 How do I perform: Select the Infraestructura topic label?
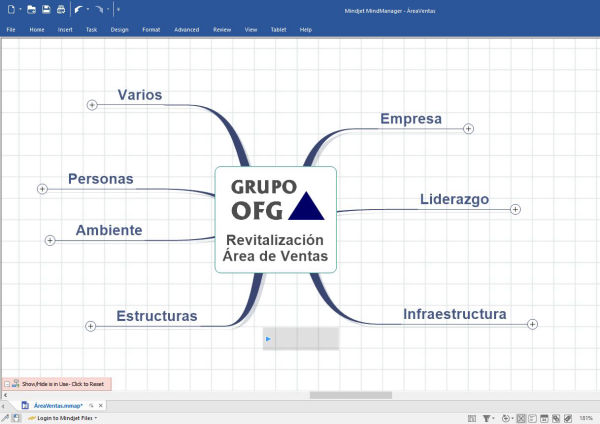(x=455, y=314)
